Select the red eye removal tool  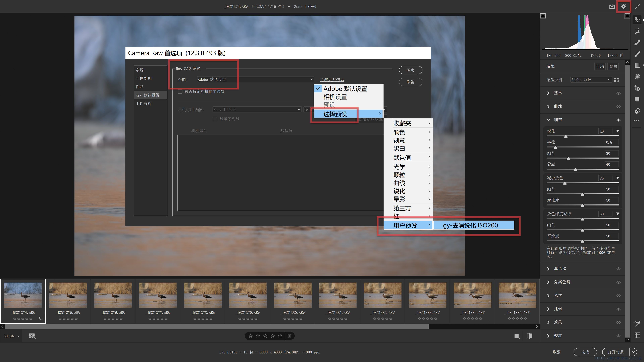637,88
